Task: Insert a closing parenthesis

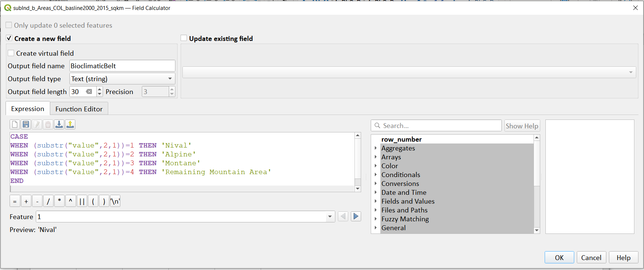Action: (104, 201)
